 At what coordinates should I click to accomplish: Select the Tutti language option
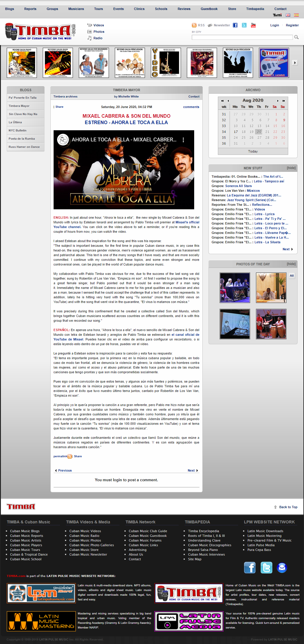click(x=277, y=15)
